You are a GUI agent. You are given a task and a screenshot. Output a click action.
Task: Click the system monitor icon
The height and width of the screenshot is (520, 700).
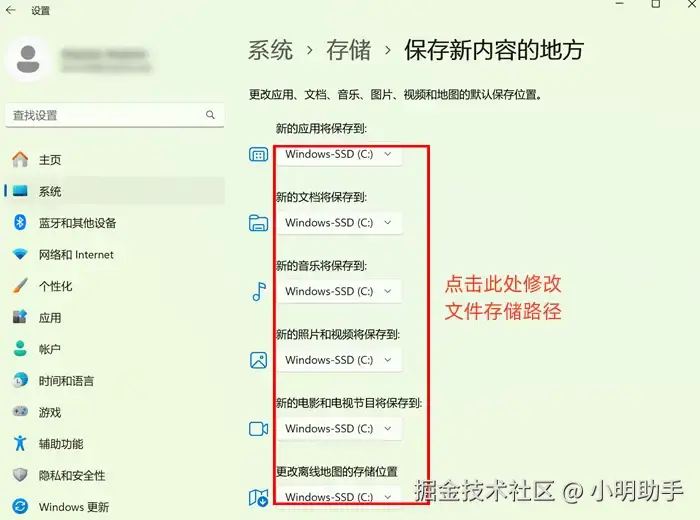(20, 191)
